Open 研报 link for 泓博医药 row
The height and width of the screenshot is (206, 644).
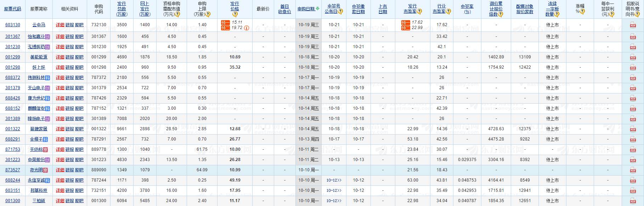(70, 47)
